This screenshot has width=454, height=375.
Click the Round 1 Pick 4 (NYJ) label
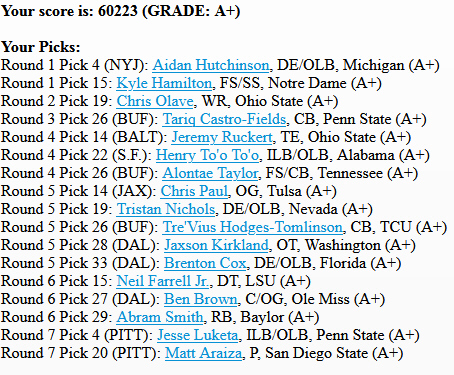[x=75, y=65]
